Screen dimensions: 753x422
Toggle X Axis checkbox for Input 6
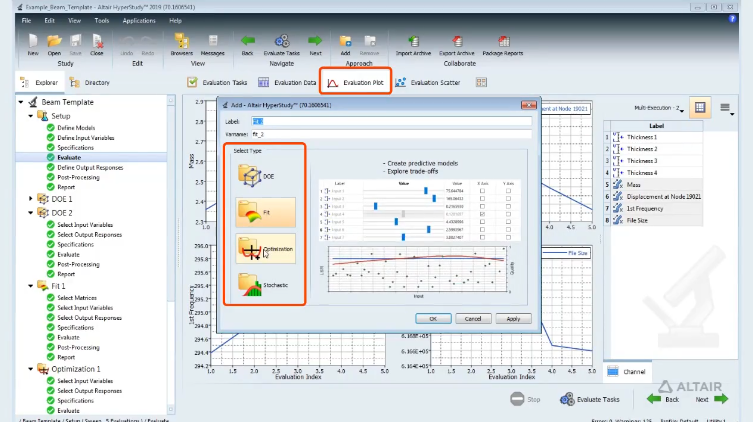point(482,229)
